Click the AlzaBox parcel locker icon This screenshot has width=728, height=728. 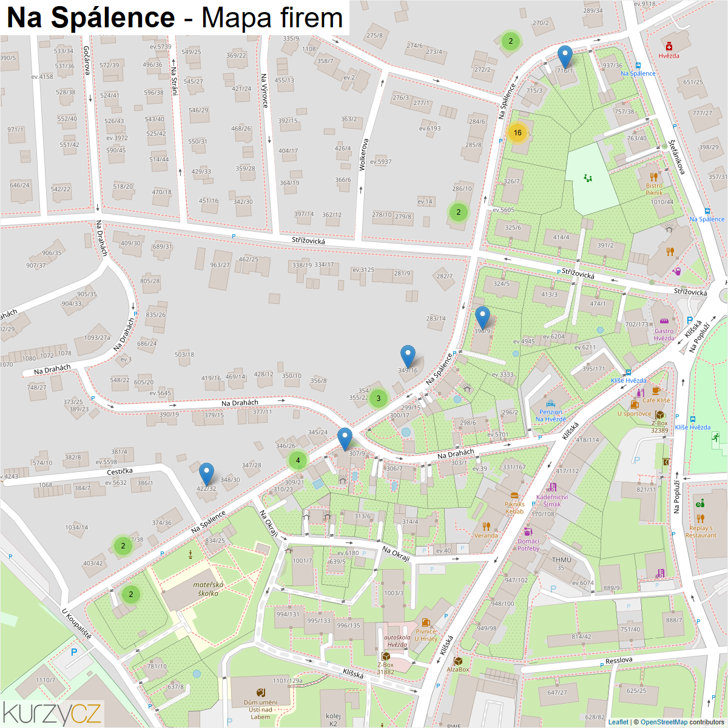[458, 661]
